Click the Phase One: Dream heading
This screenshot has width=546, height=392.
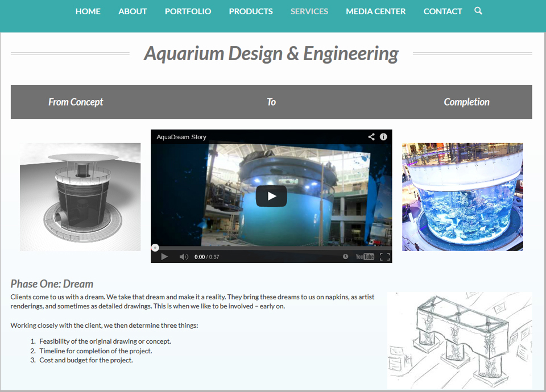[x=52, y=284]
